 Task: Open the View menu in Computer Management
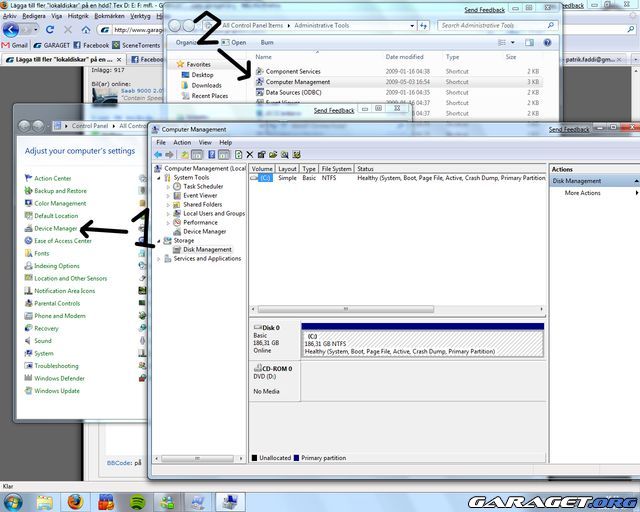click(204, 143)
